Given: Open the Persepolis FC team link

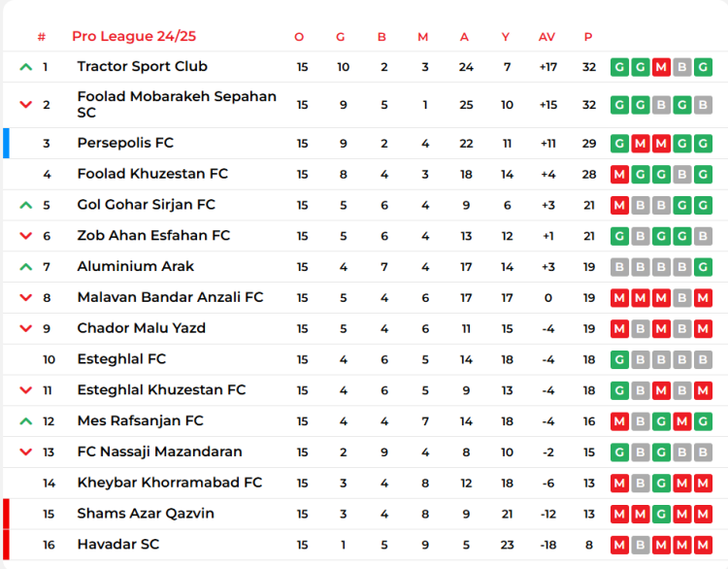Looking at the screenshot, I should click(x=125, y=143).
